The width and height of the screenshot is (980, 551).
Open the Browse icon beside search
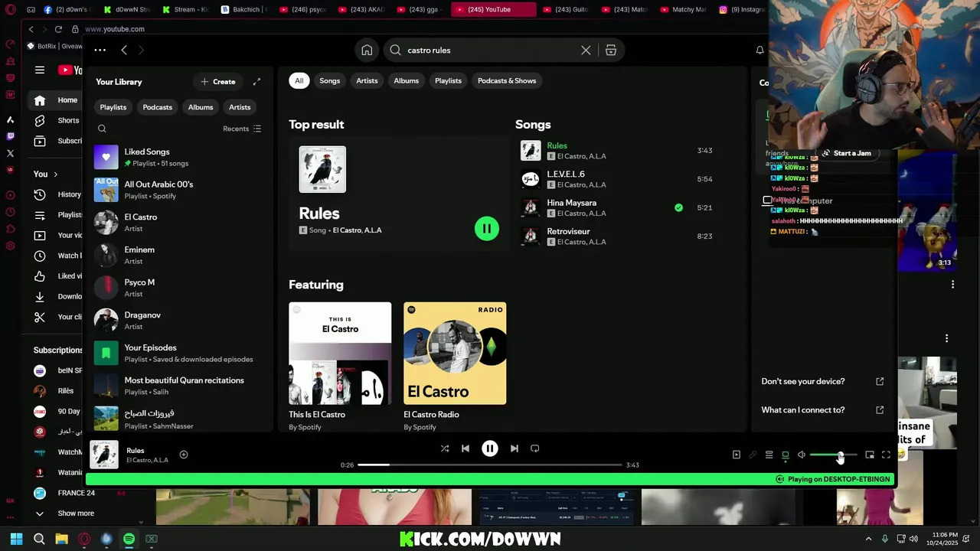pyautogui.click(x=611, y=50)
